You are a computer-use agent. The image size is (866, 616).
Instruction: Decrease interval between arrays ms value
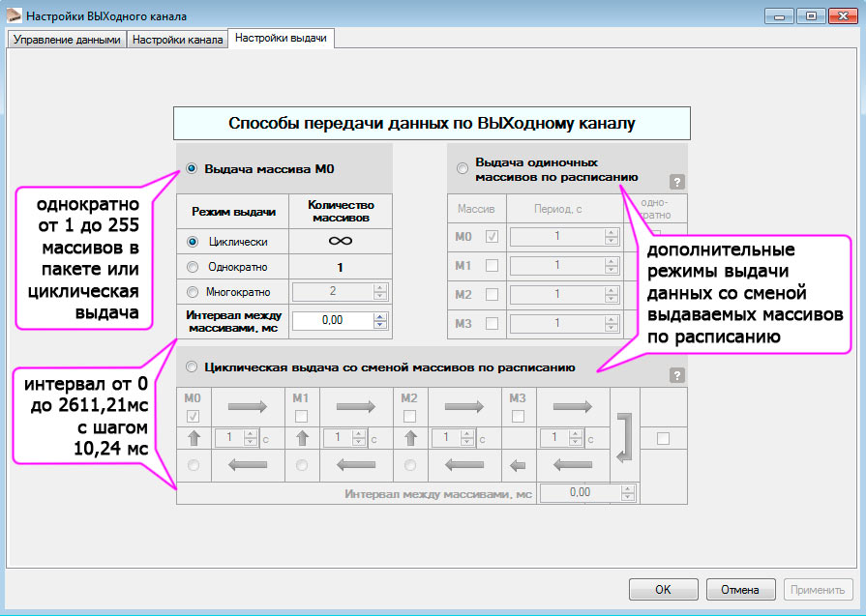380,326
